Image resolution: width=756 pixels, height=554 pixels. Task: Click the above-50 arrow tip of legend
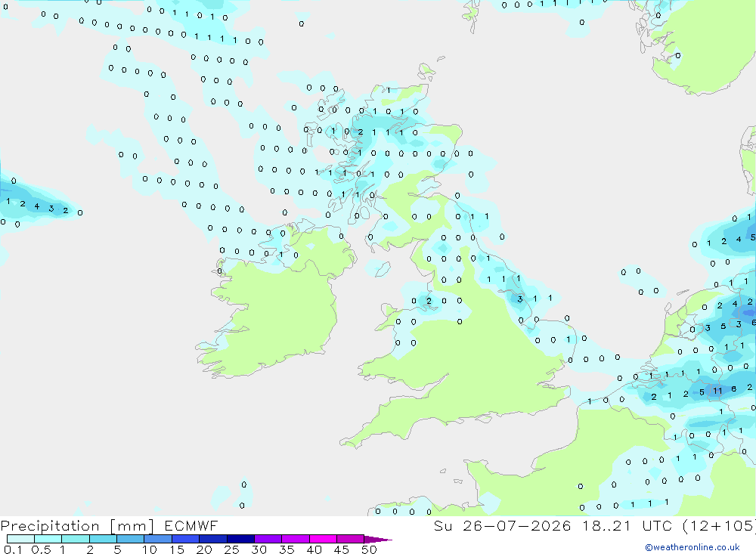pos(378,539)
